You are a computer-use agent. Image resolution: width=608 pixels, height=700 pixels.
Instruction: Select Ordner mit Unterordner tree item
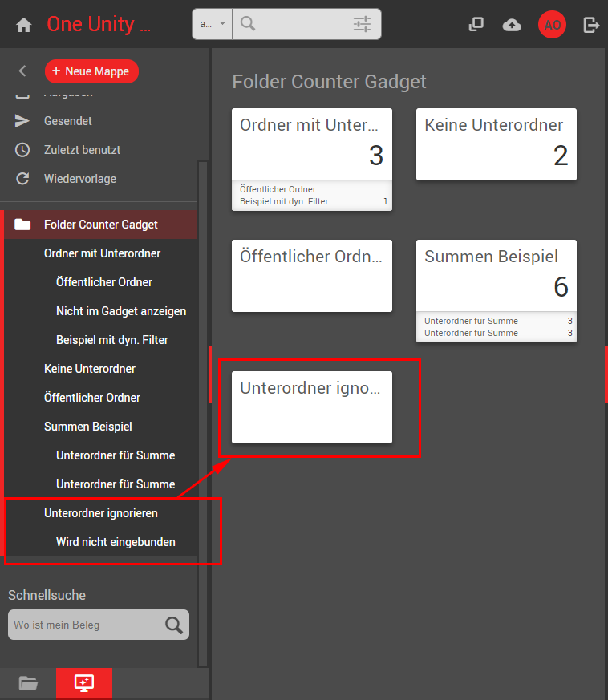tap(102, 253)
